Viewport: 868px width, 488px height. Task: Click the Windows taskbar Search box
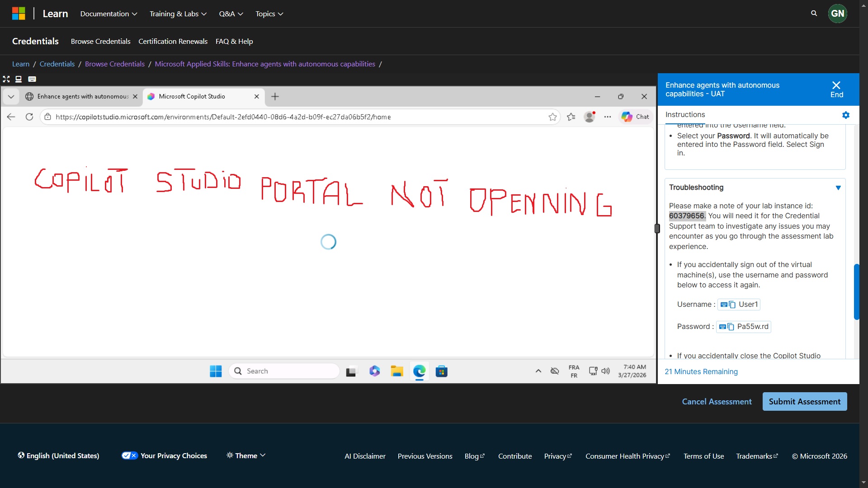tap(284, 371)
